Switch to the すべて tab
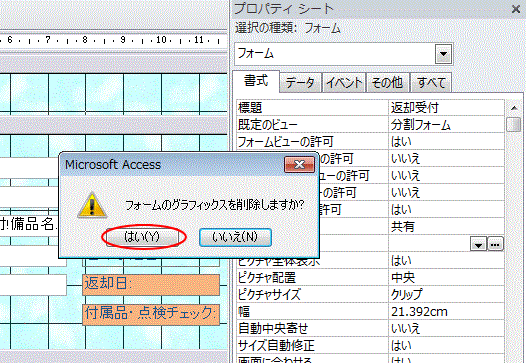 coord(431,83)
